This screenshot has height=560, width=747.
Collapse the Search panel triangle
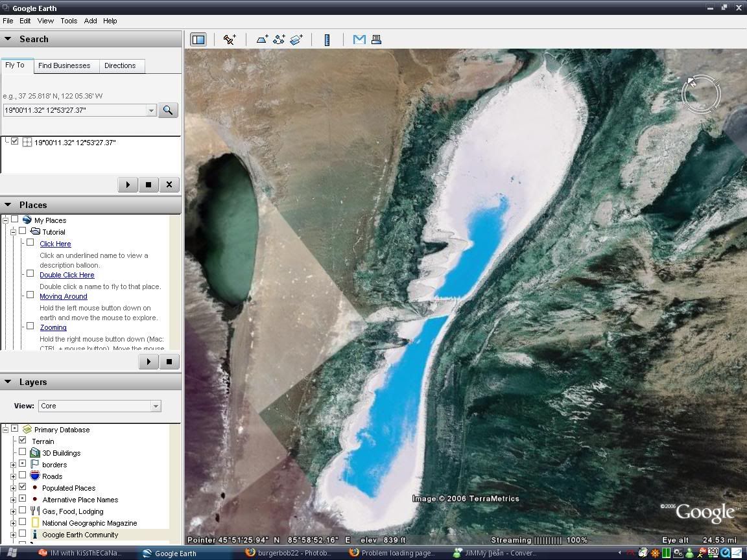click(x=8, y=39)
